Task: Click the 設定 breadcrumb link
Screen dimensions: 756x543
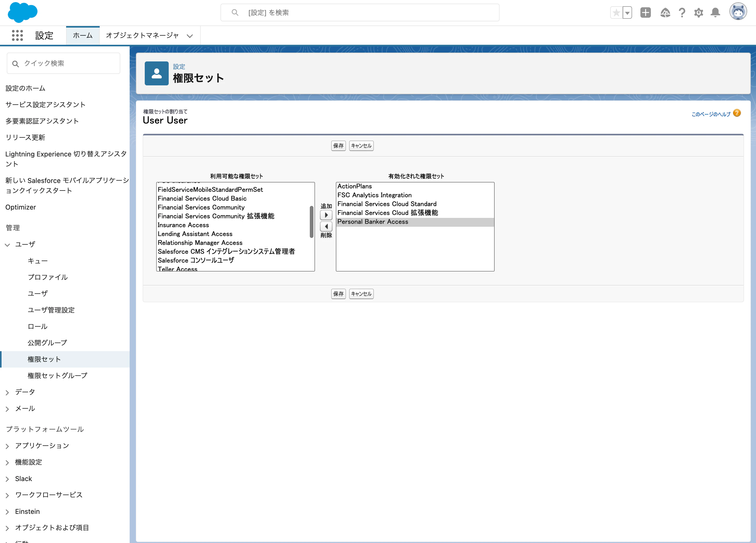Action: [x=179, y=67]
